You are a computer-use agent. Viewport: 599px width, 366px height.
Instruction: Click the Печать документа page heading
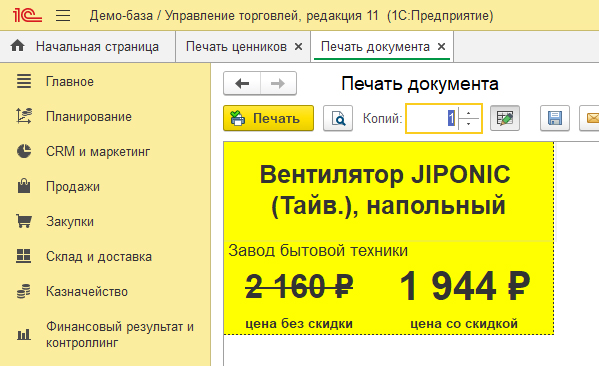coord(420,84)
